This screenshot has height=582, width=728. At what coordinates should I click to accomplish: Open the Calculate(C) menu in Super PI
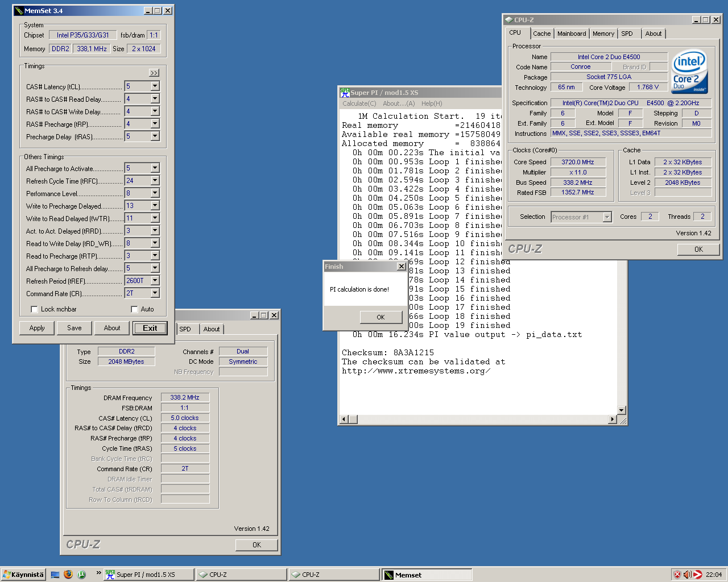(359, 103)
